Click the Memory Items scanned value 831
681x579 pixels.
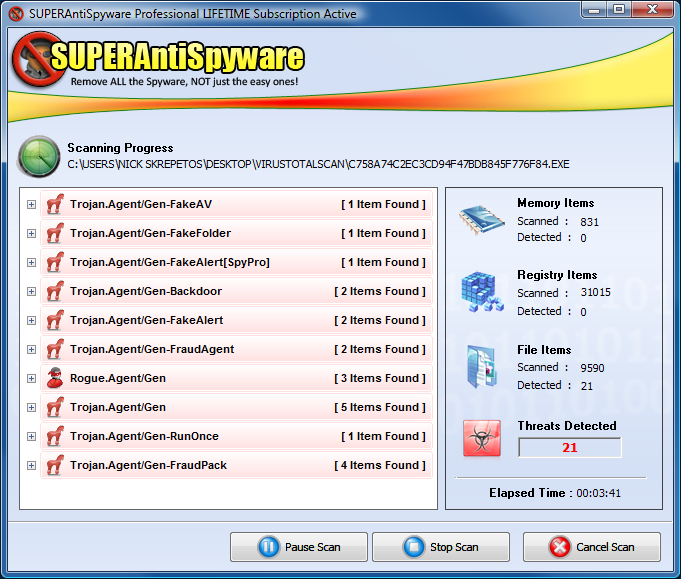[x=589, y=222]
